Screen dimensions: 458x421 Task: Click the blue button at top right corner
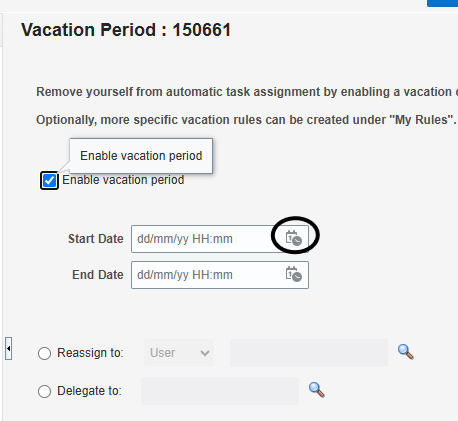[442, 3]
